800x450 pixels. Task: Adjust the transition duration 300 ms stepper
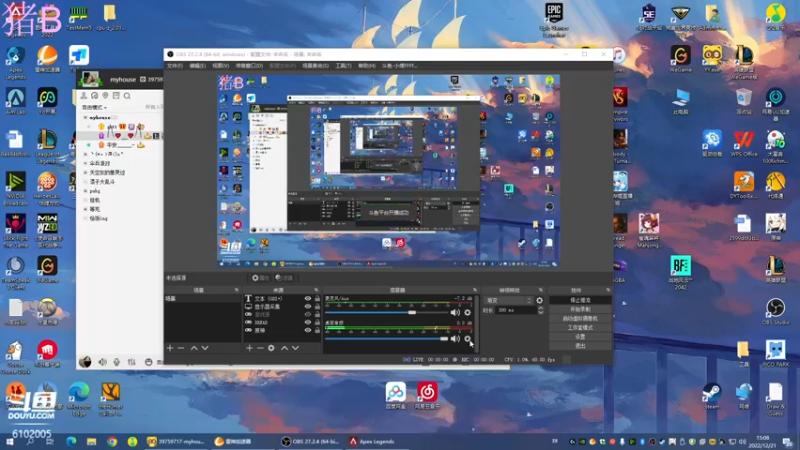click(540, 310)
